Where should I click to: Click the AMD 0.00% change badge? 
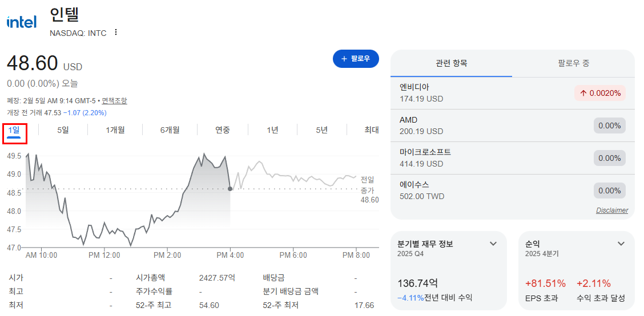tap(610, 125)
